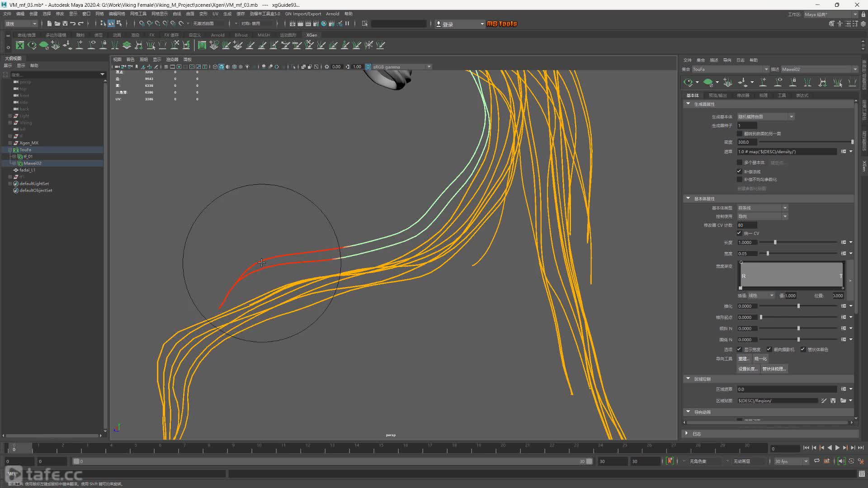868x488 pixels.
Task: Click the folder icon beside Region map
Action: click(843, 401)
